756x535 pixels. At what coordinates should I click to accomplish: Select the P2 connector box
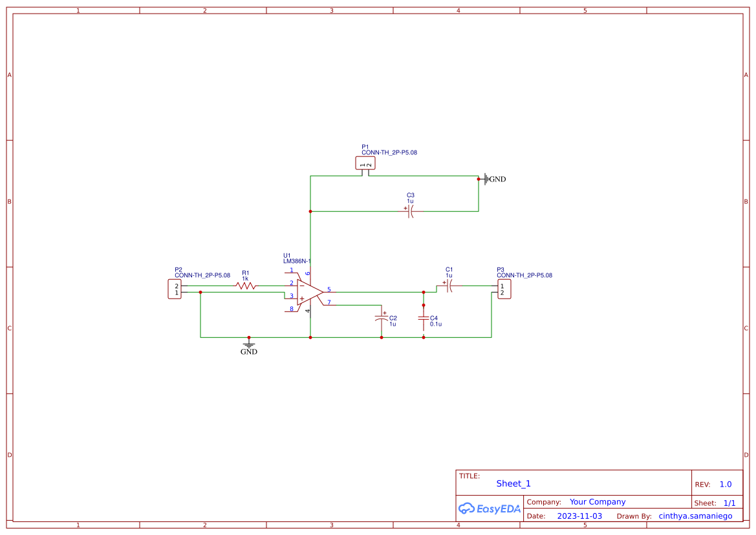tap(175, 289)
